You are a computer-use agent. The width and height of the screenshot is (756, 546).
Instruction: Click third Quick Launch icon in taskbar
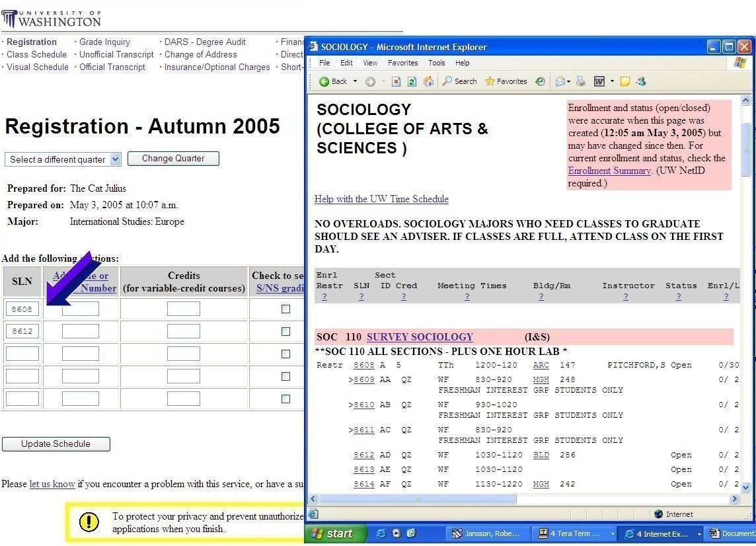411,533
